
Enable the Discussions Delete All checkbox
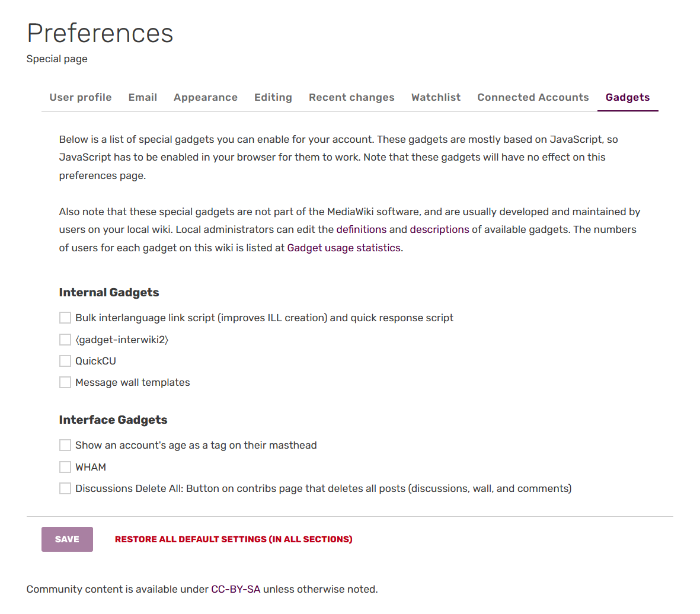pos(65,488)
